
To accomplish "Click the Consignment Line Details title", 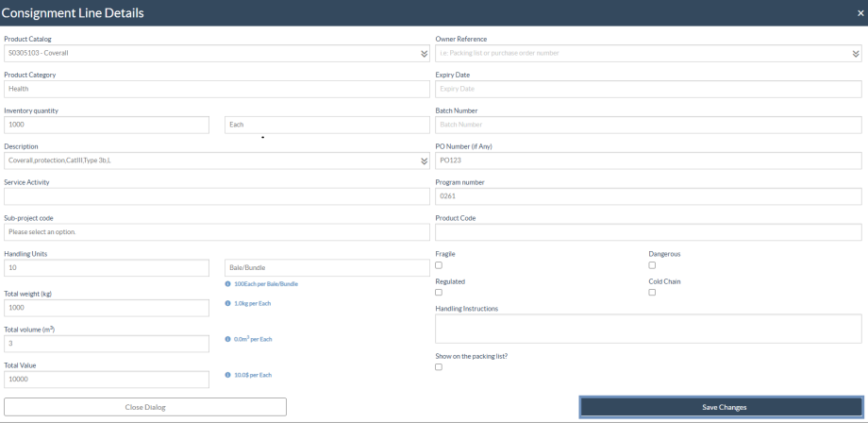I will click(73, 13).
